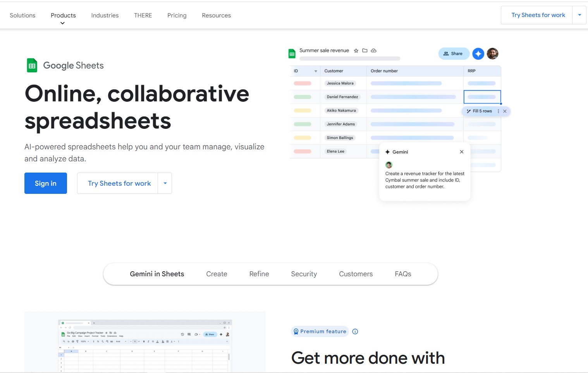The image size is (588, 373).
Task: Click the RRP column header
Action: (471, 71)
